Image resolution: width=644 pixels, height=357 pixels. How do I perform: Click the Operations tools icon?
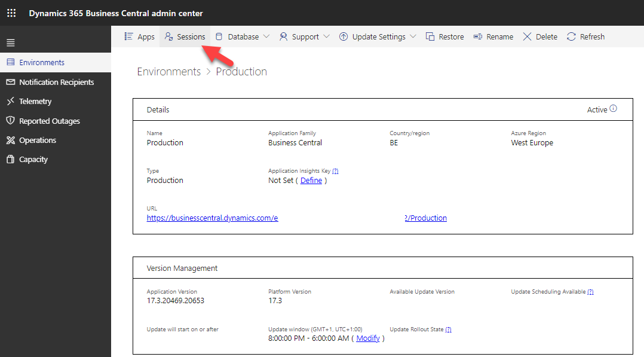[x=11, y=140]
